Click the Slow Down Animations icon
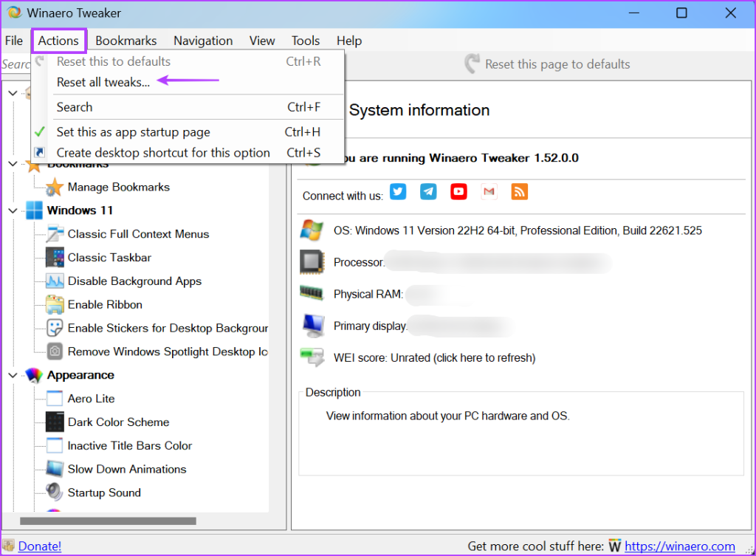This screenshot has height=556, width=756. [x=55, y=469]
